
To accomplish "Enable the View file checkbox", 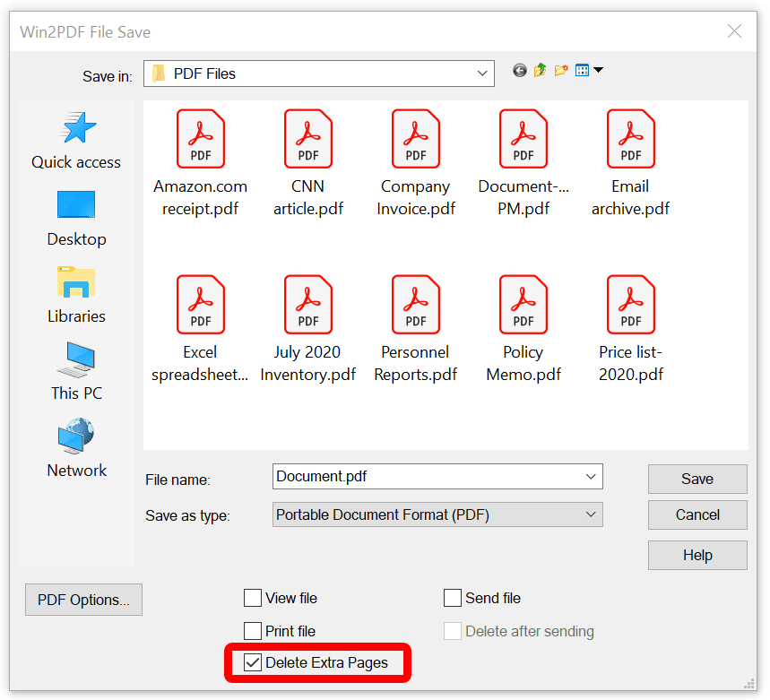I will pos(253,598).
